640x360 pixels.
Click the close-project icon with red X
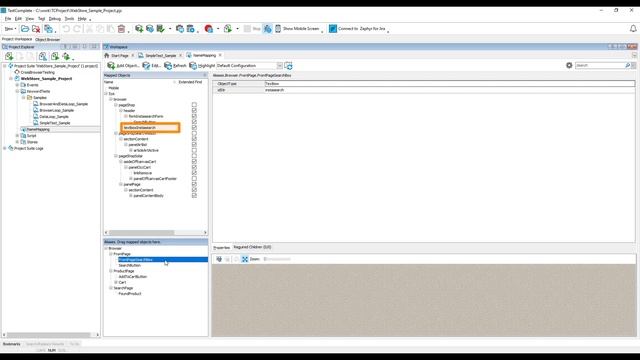point(36,29)
